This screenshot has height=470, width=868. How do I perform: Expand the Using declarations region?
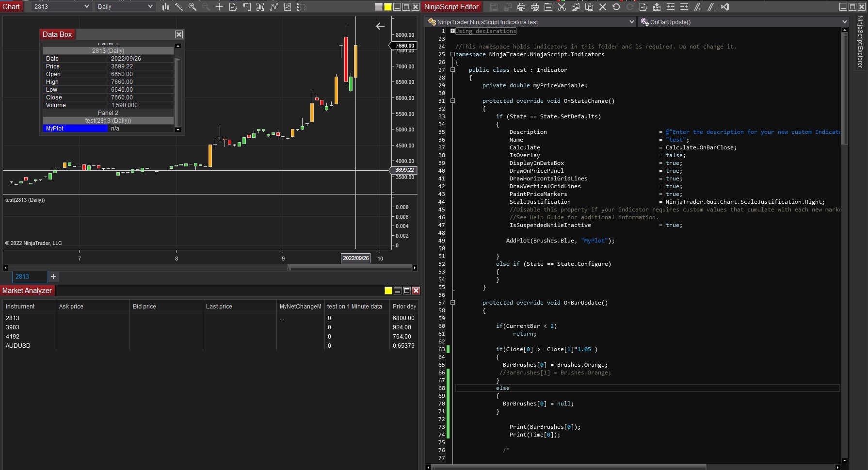(x=452, y=31)
